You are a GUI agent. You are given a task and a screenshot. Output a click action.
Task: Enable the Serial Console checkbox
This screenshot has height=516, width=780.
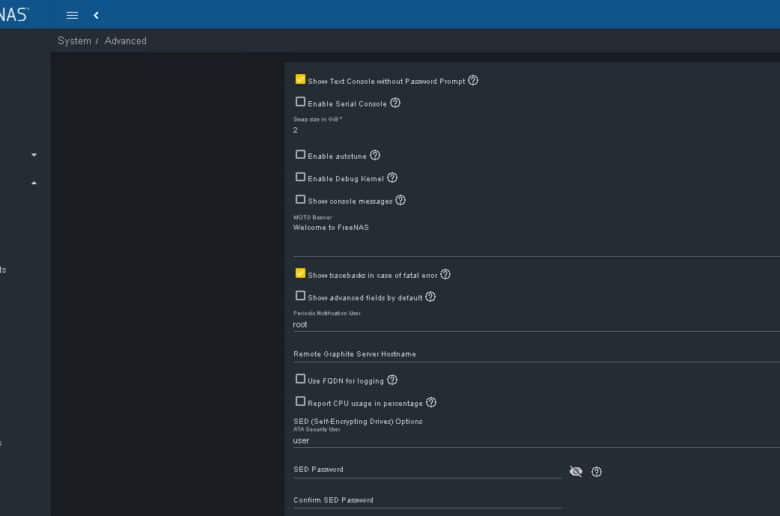pyautogui.click(x=300, y=102)
